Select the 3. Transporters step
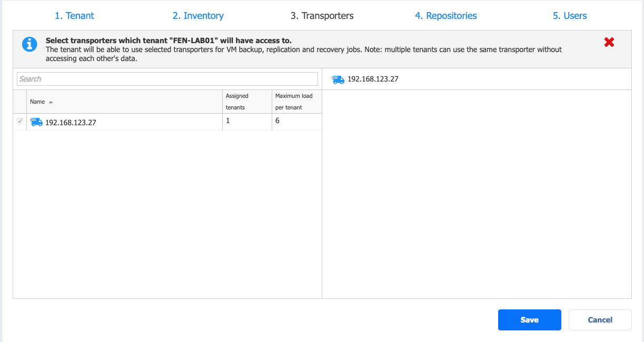The image size is (644, 342). tap(322, 16)
